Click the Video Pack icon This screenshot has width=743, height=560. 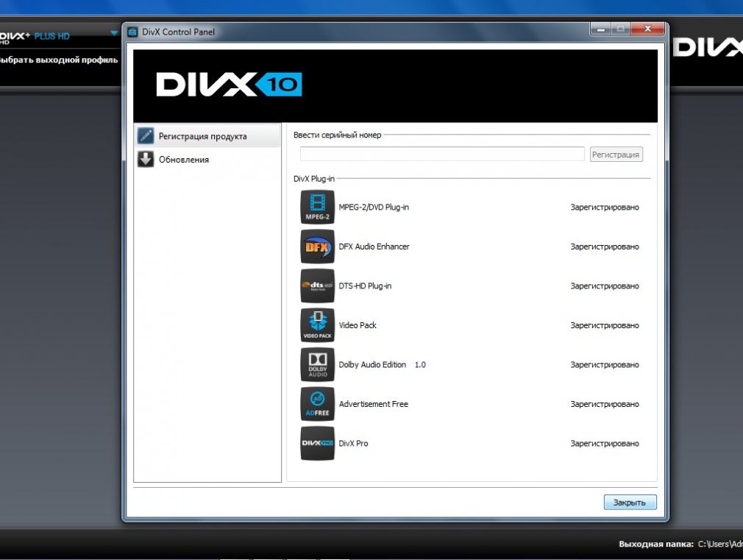click(318, 325)
